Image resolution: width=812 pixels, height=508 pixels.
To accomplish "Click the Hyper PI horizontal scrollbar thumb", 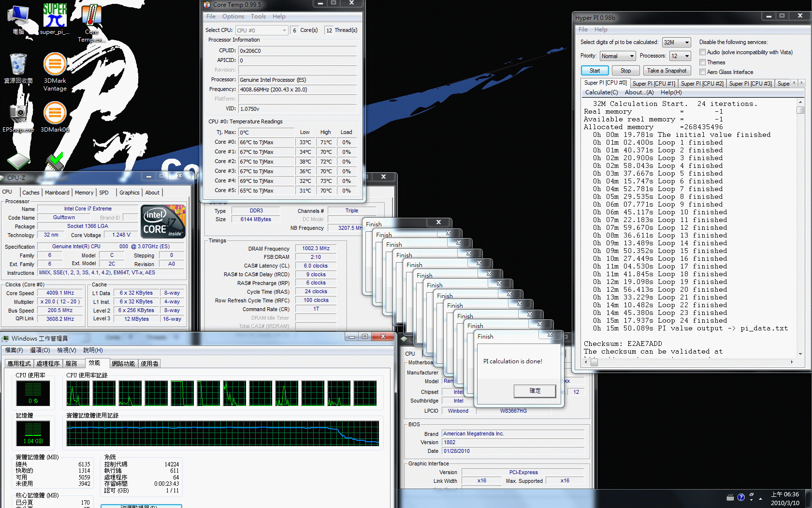I will 594,362.
